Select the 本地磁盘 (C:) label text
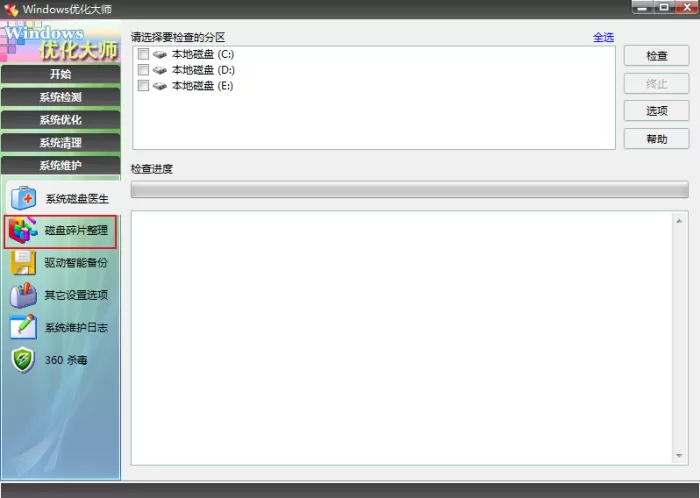This screenshot has width=700, height=498. [203, 54]
